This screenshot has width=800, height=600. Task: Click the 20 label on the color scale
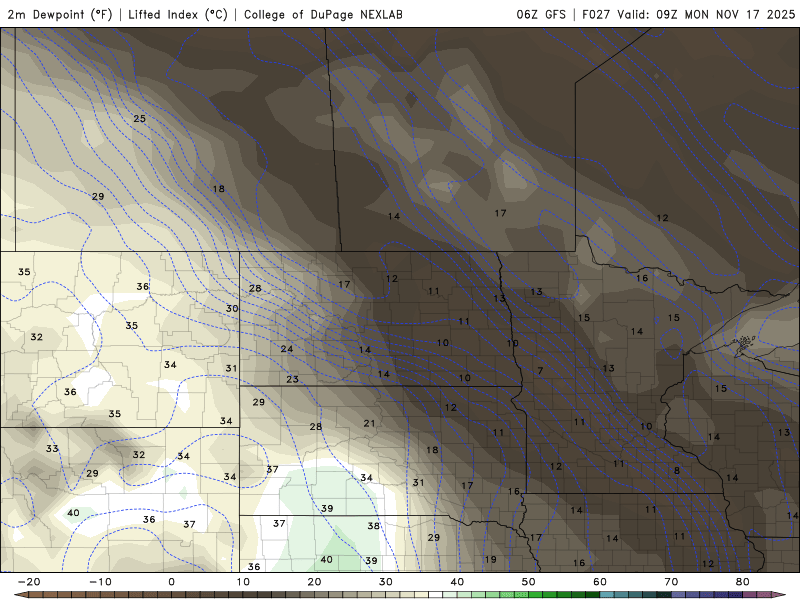(314, 582)
